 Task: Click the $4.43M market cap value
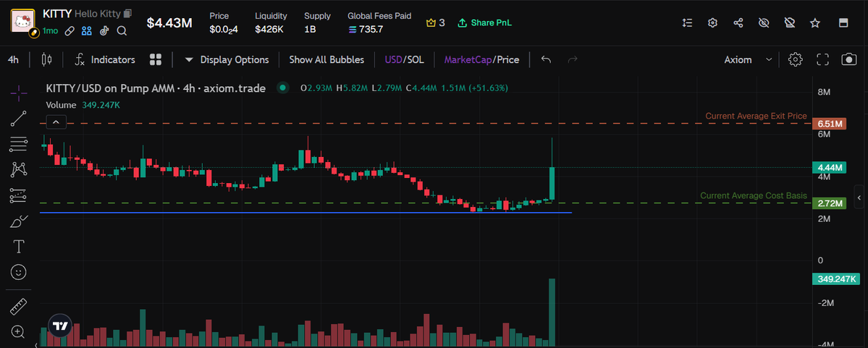[169, 22]
